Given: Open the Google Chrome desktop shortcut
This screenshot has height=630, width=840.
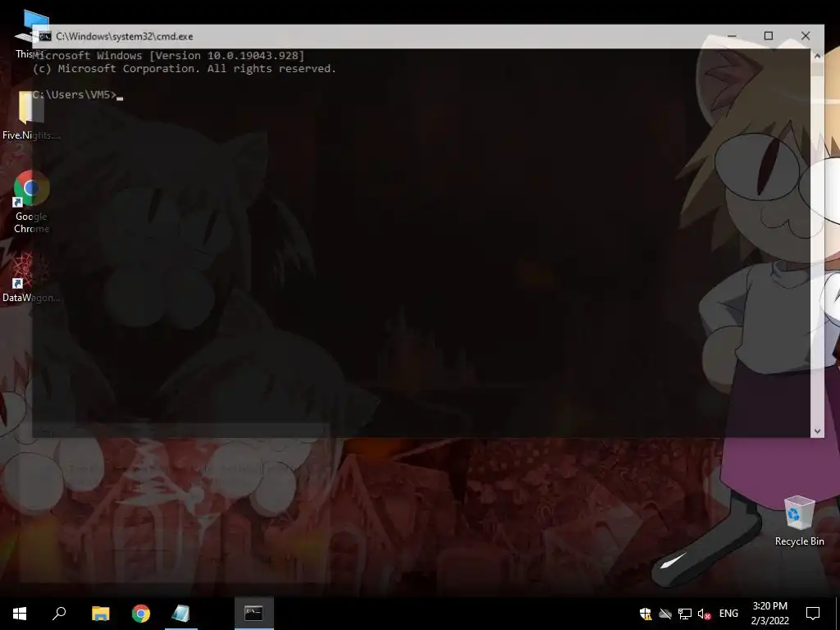Looking at the screenshot, I should pos(32,203).
